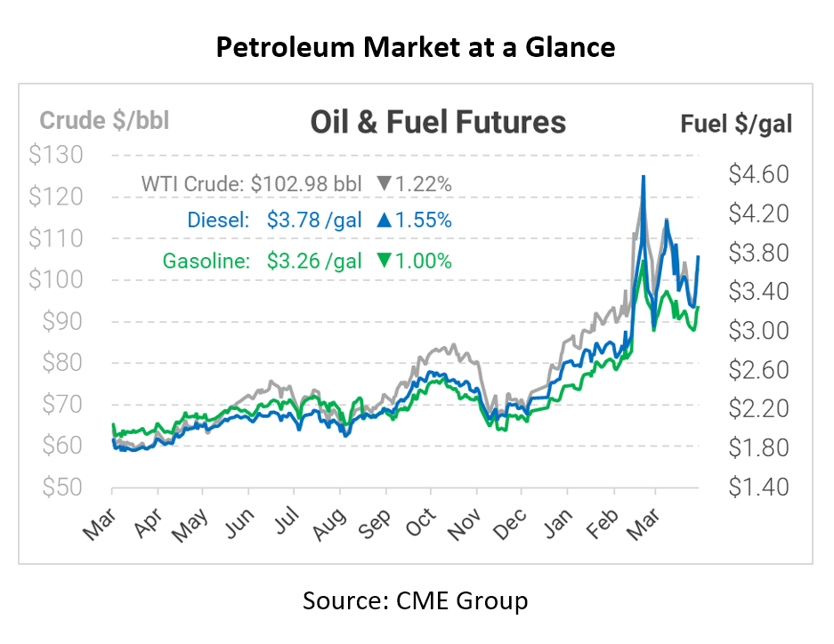Click the gray down triangle beside 1.22%
The height and width of the screenshot is (644, 834).
(x=384, y=184)
